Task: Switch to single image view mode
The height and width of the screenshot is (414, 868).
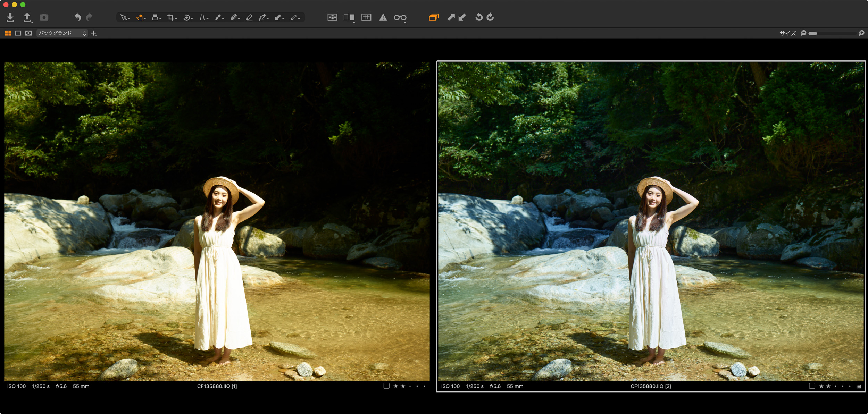Action: click(x=18, y=33)
